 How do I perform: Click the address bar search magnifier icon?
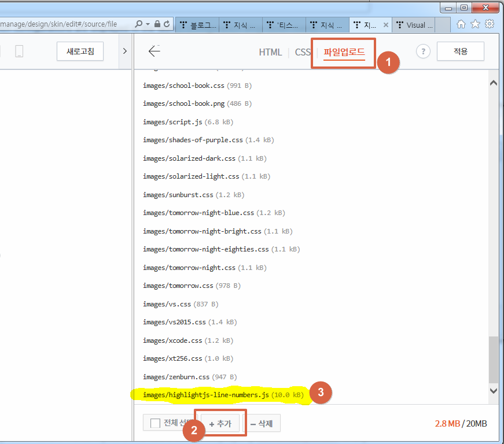(138, 24)
